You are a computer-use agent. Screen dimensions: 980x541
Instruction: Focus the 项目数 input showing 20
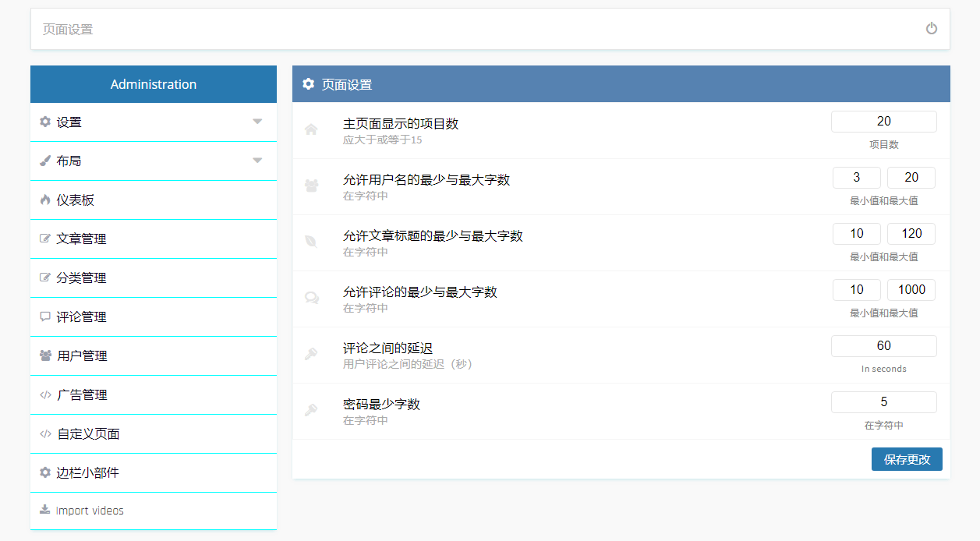(x=884, y=122)
